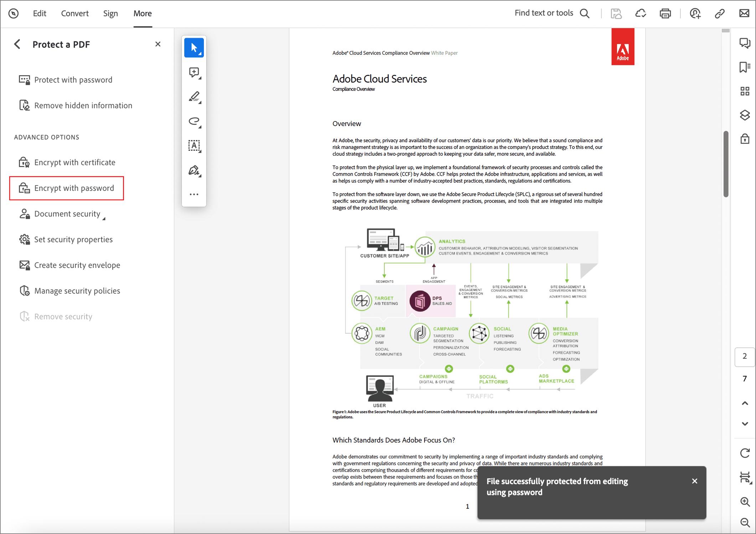Open the Layers panel
756x534 pixels.
coord(745,115)
